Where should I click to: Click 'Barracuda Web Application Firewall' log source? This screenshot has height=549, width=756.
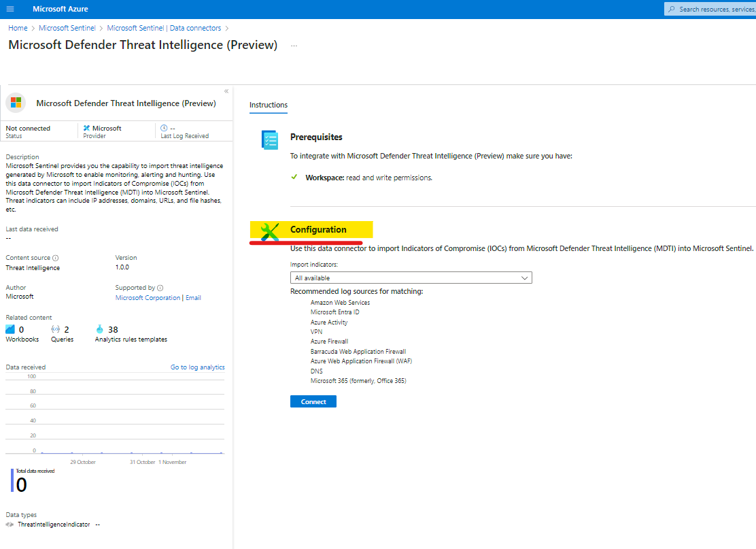[358, 352]
